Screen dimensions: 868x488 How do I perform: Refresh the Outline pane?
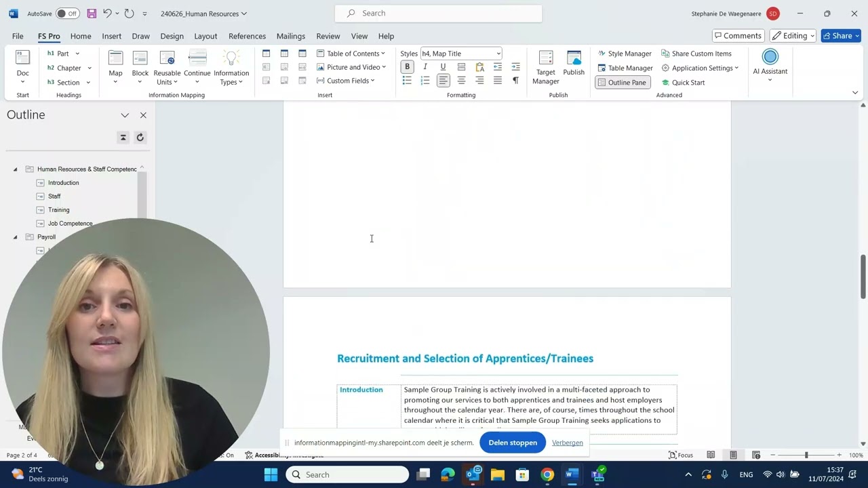click(140, 138)
